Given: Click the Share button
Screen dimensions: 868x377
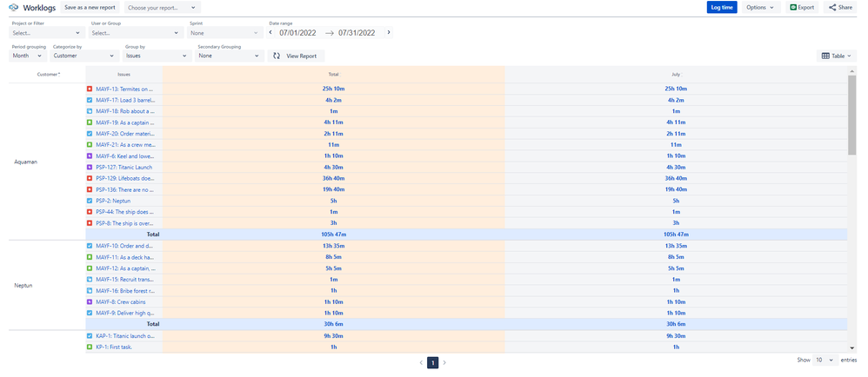Looking at the screenshot, I should [840, 8].
